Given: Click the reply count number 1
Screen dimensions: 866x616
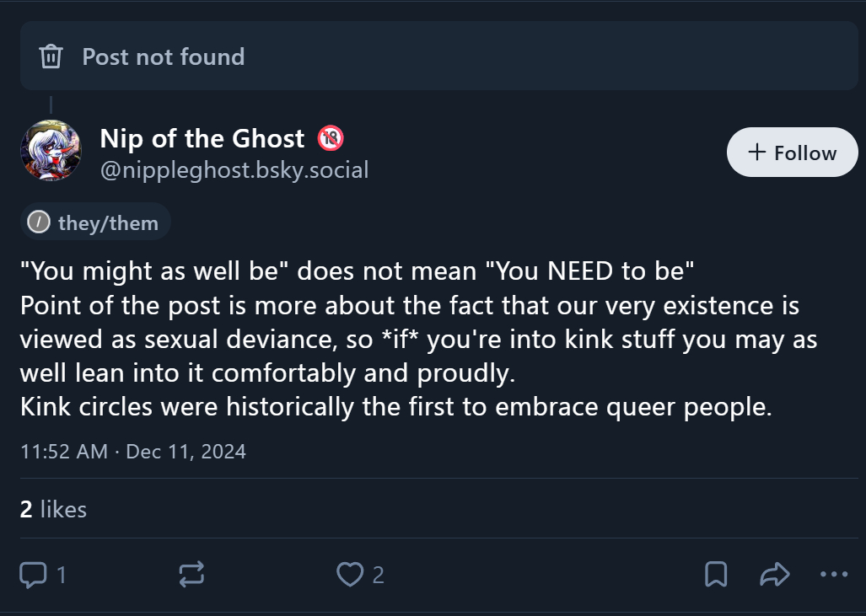Looking at the screenshot, I should 61,576.
